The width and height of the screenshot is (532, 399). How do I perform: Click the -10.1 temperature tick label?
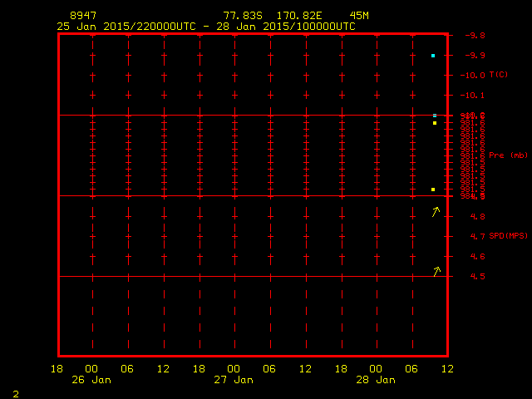473,96
